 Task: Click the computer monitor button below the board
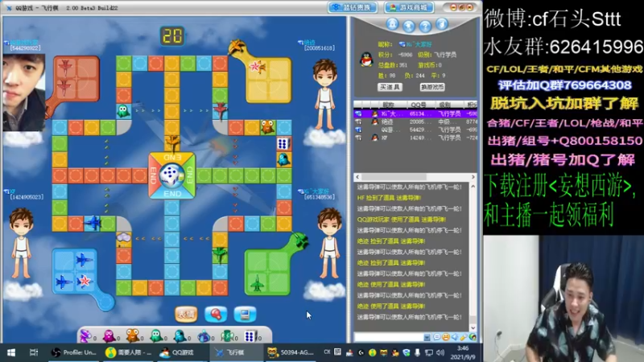tap(245, 315)
